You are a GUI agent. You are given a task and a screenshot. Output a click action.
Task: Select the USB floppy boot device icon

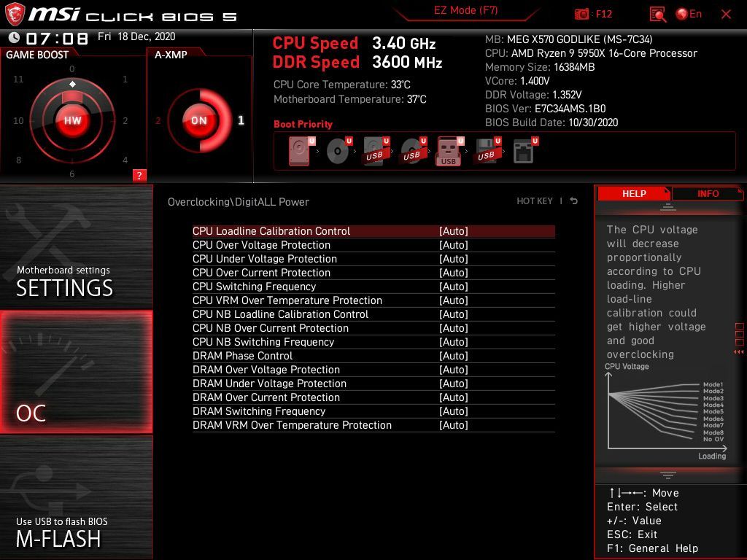[x=487, y=151]
